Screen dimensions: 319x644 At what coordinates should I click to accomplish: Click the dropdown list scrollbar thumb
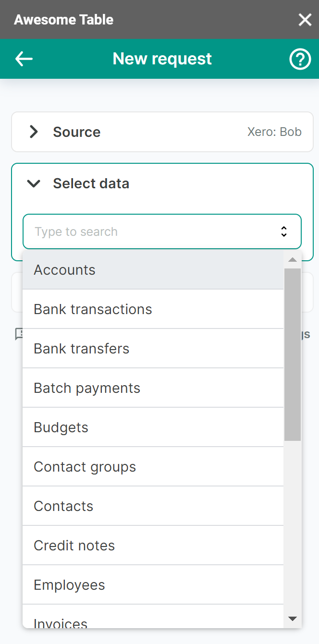point(292,354)
